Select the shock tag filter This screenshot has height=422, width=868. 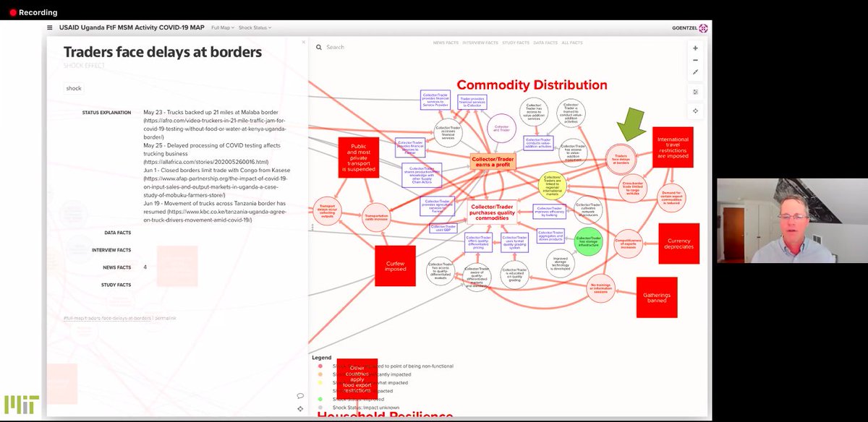(73, 88)
